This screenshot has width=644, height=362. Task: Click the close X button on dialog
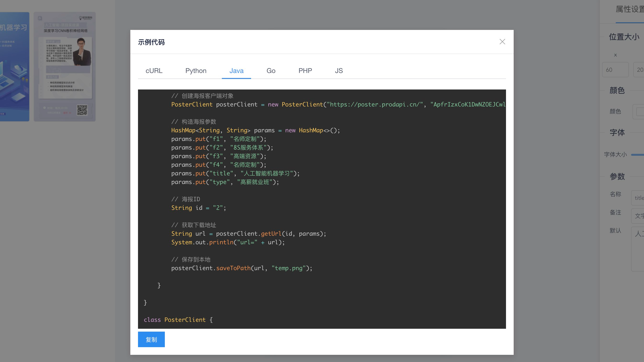[x=502, y=42]
